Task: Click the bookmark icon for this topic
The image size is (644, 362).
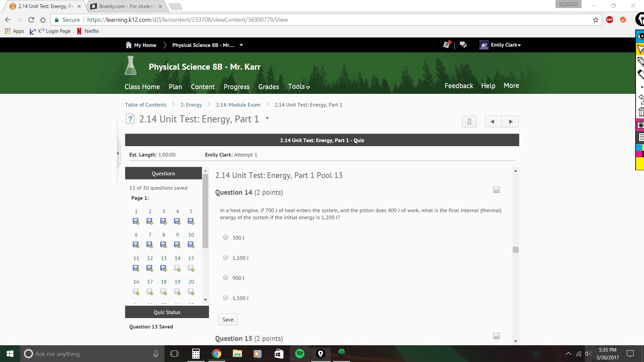Action: (469, 122)
